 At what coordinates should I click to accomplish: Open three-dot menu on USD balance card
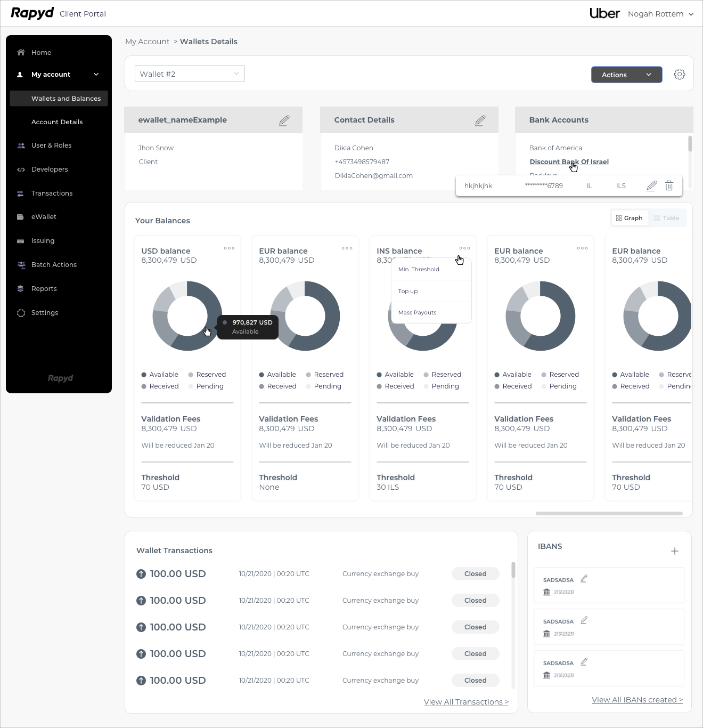tap(229, 248)
